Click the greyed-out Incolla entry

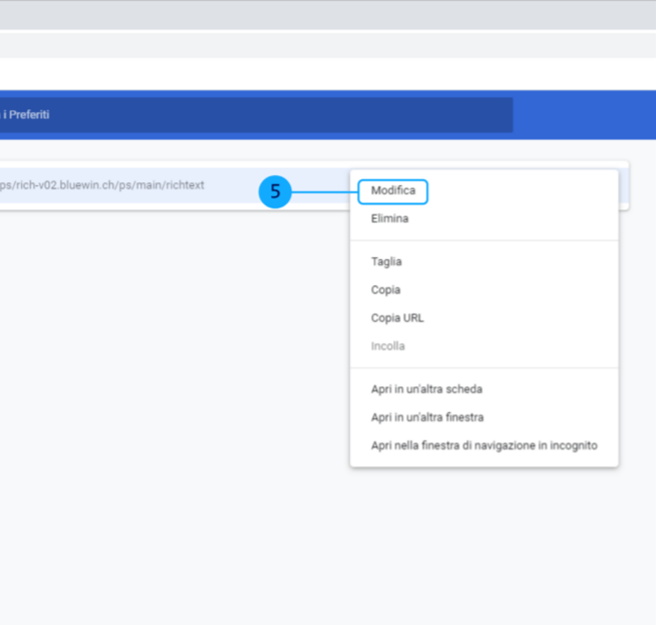(387, 346)
